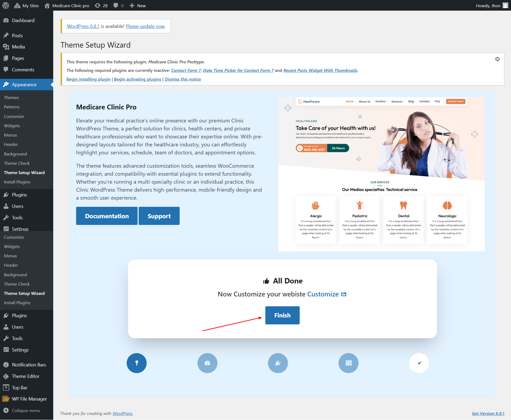Open Patterns submenu item
The width and height of the screenshot is (511, 420).
coord(12,107)
